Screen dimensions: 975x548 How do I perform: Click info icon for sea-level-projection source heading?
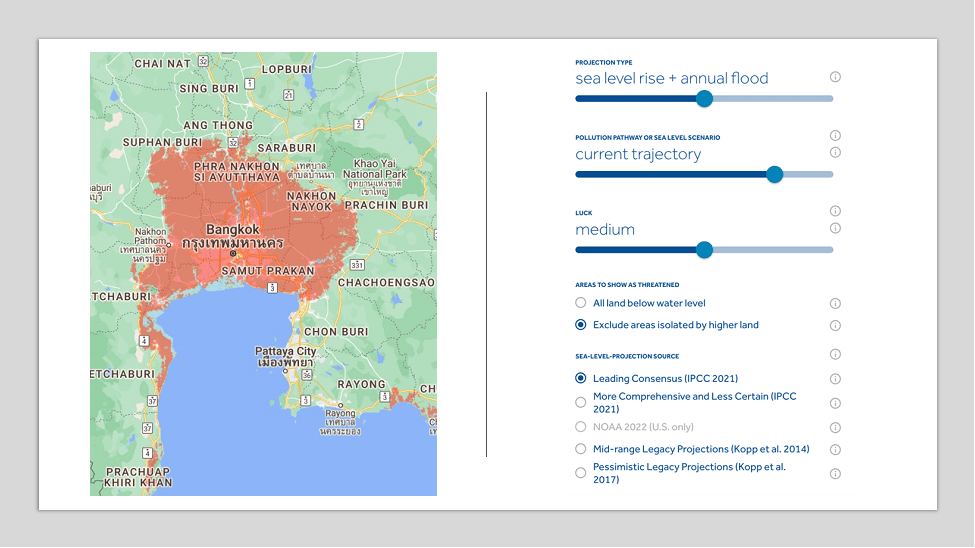click(835, 355)
